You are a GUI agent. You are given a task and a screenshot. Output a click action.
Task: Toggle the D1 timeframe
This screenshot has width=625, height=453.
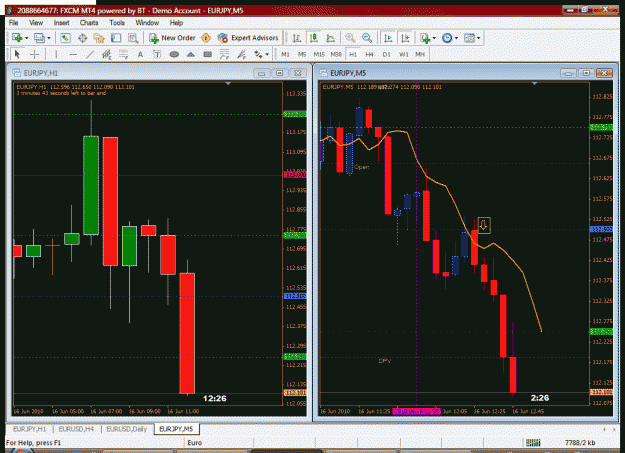(387, 54)
